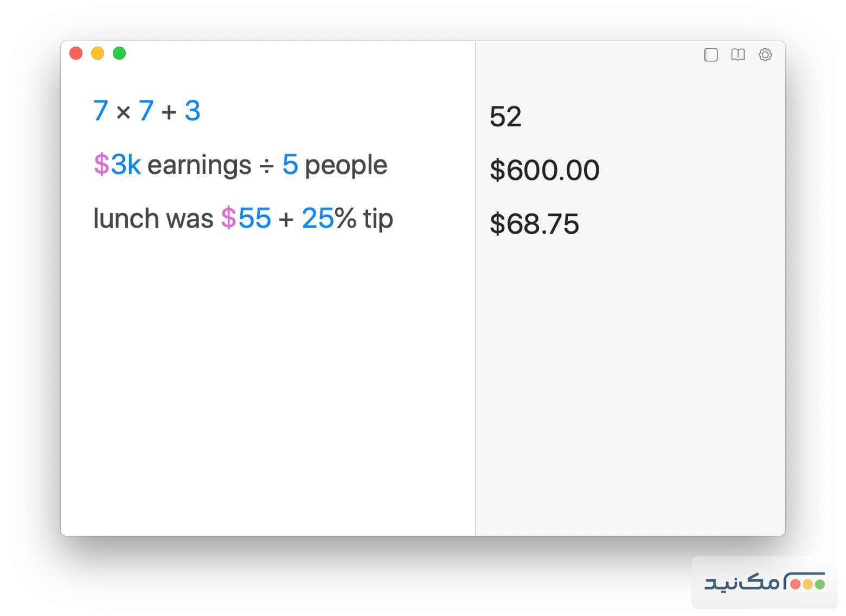Click the word 'lunch'
The height and width of the screenshot is (616, 846).
click(x=126, y=219)
